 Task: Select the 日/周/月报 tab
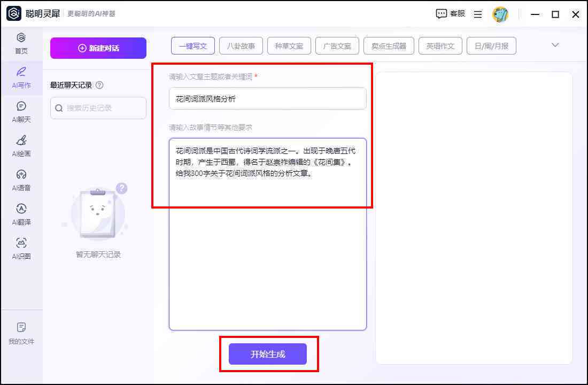(x=491, y=46)
